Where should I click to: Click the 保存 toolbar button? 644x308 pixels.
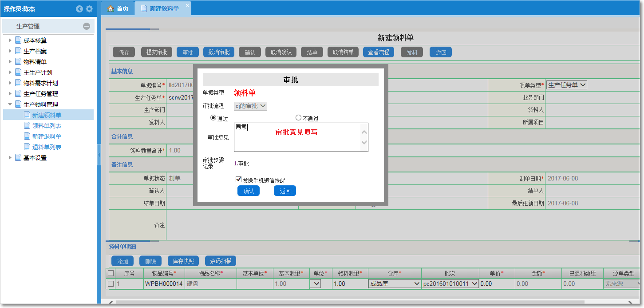(123, 52)
